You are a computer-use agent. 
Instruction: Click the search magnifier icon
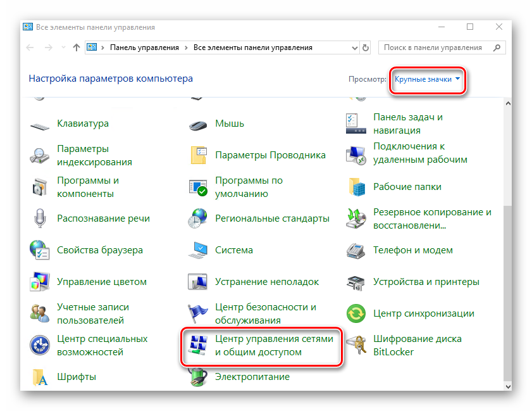pyautogui.click(x=497, y=48)
